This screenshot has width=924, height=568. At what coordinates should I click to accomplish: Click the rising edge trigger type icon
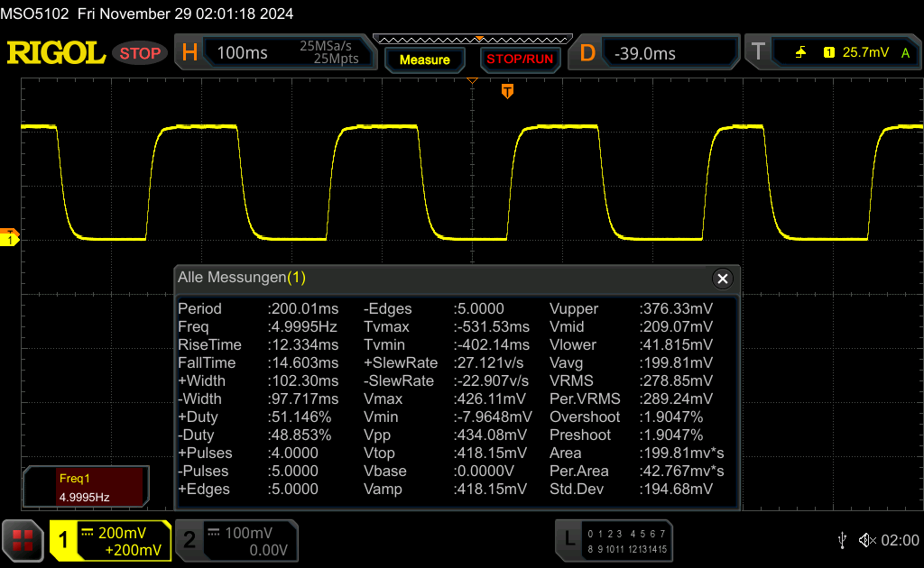pyautogui.click(x=800, y=53)
